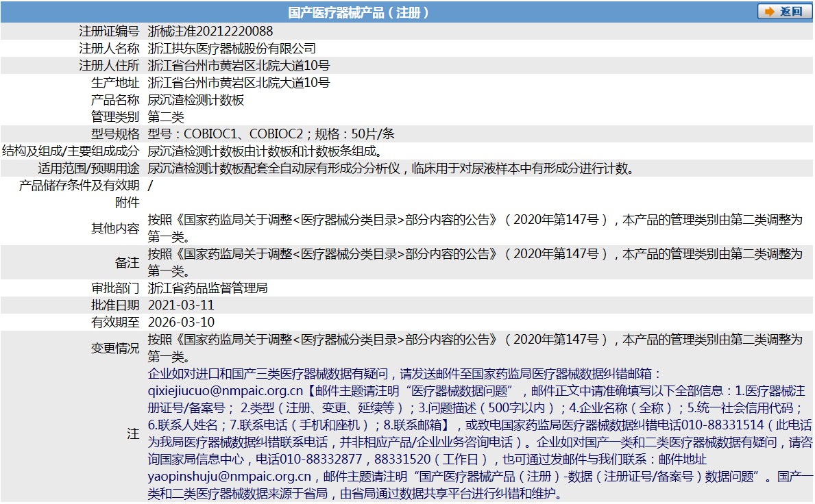Select the 注册人住所 address value

pos(239,66)
